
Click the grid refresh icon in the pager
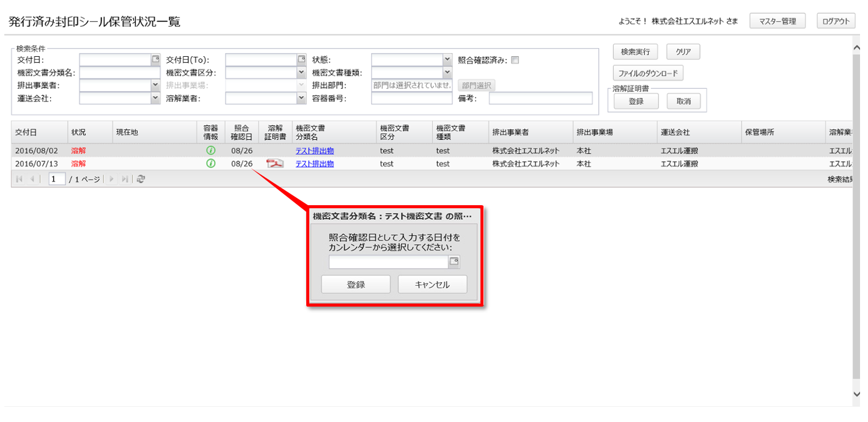141,179
